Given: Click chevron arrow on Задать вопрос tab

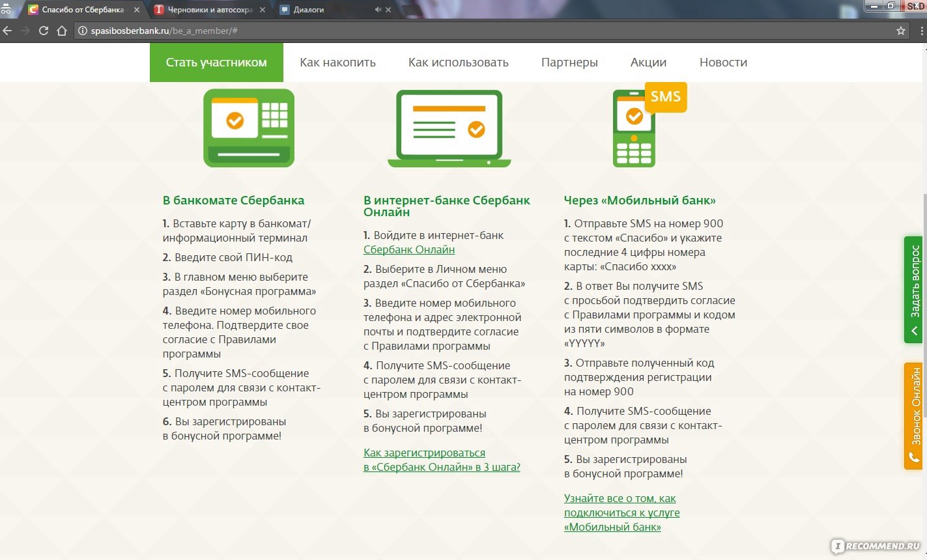Looking at the screenshot, I should click(913, 331).
